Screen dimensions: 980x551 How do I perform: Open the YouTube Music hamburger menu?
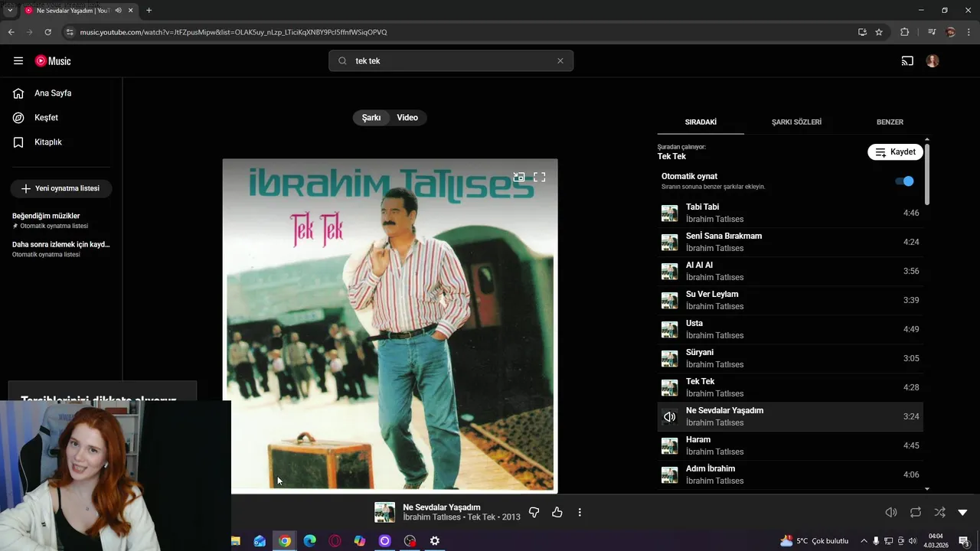tap(18, 60)
